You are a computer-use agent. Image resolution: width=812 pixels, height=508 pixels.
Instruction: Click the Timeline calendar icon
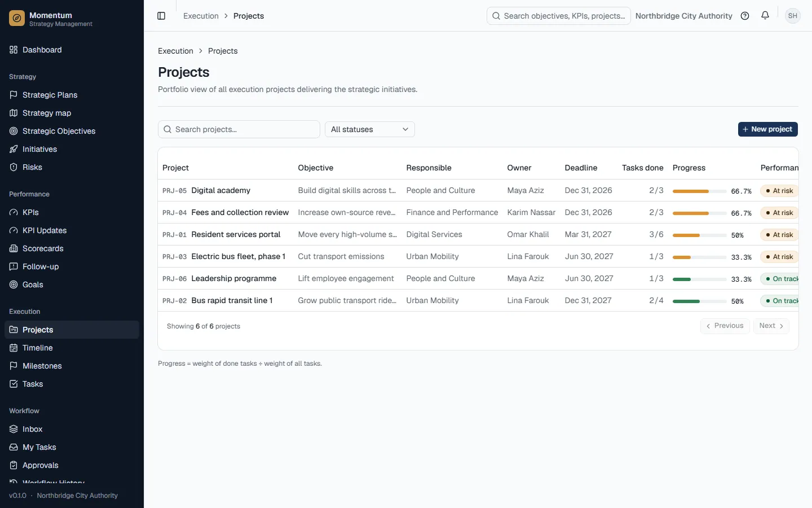pos(14,348)
